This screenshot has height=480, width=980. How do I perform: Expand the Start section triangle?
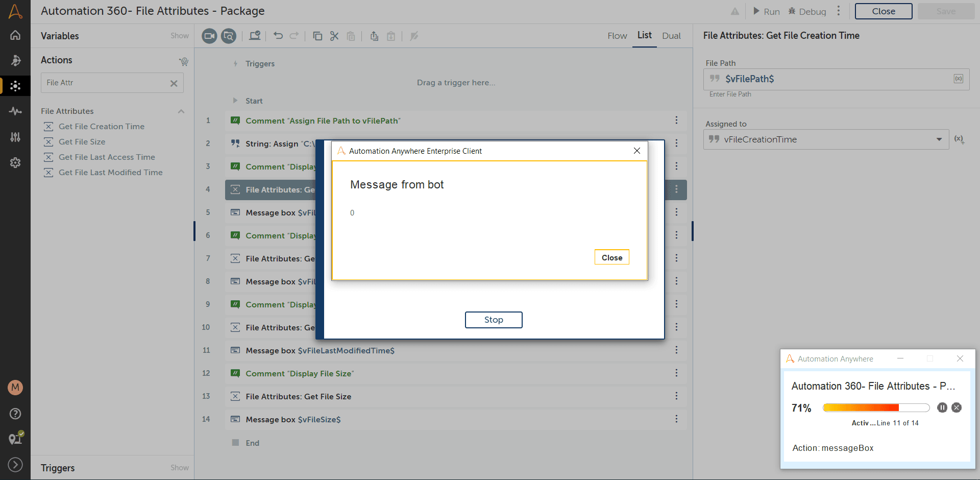click(x=235, y=101)
